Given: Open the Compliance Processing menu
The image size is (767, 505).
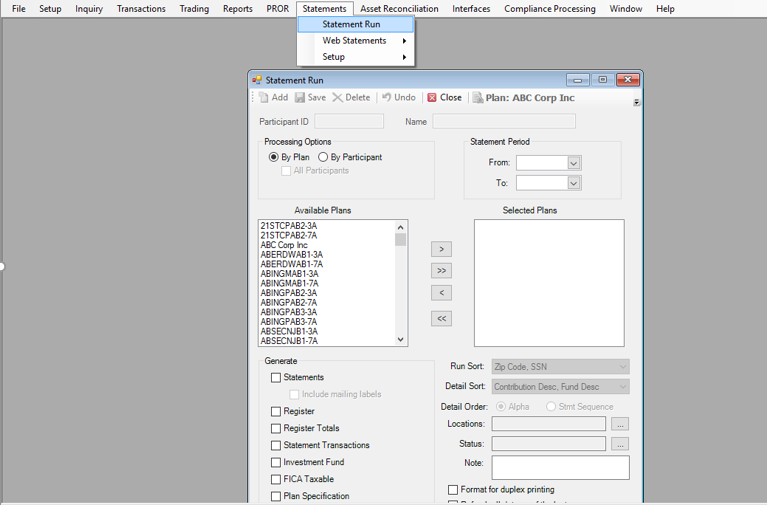Looking at the screenshot, I should click(549, 9).
